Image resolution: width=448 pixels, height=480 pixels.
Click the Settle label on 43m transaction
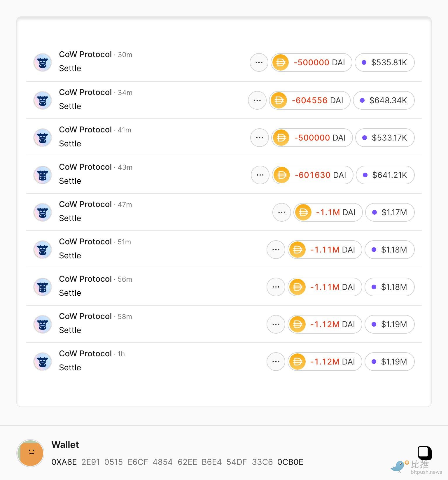pos(70,181)
